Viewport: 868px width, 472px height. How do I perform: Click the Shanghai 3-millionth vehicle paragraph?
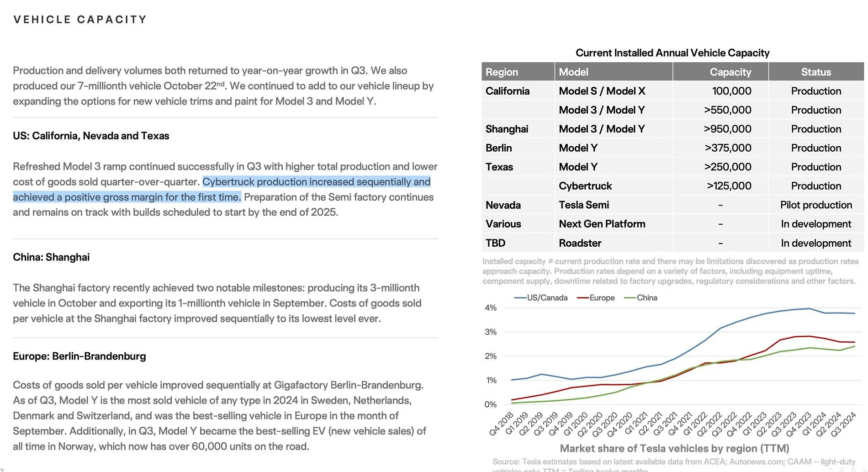point(217,303)
